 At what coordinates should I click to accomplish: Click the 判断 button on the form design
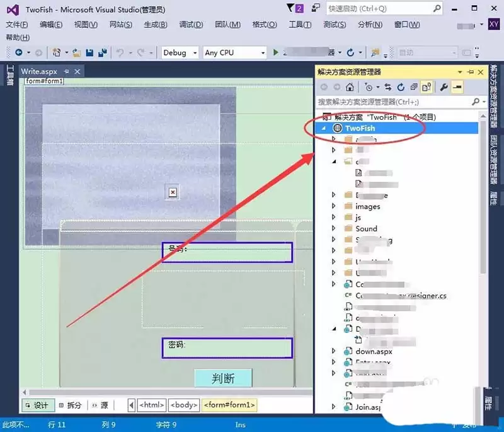pyautogui.click(x=224, y=378)
